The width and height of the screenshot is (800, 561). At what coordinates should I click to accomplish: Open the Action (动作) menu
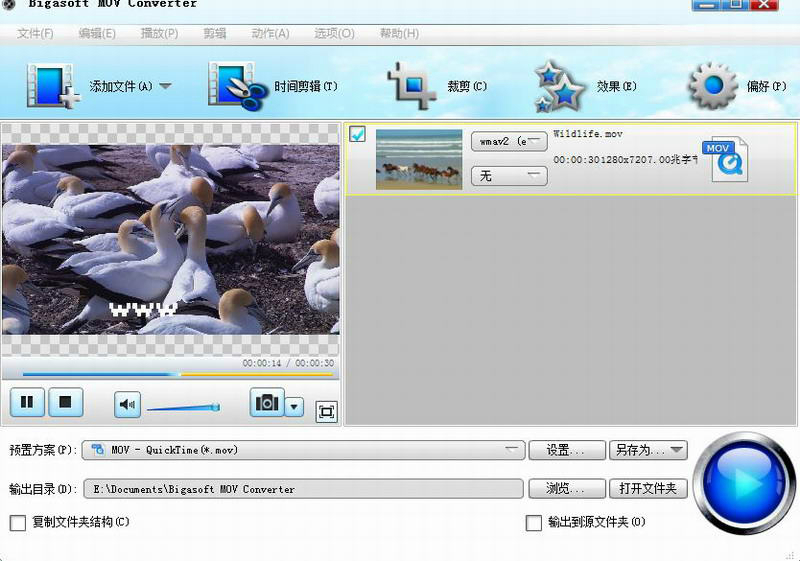click(x=270, y=34)
